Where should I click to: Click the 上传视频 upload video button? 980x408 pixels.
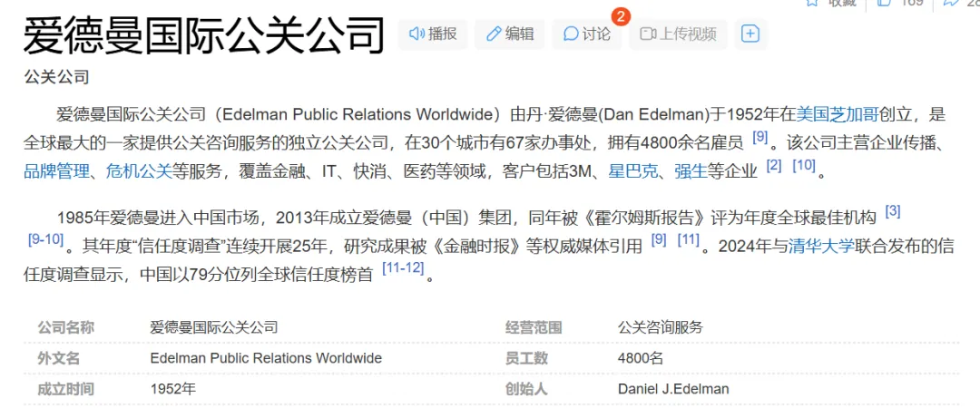pyautogui.click(x=678, y=34)
